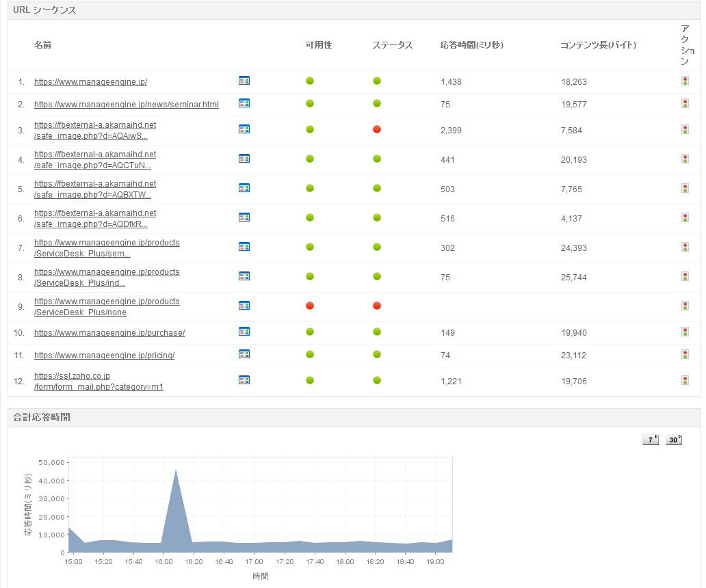The height and width of the screenshot is (588, 706).
Task: Click details icon for ssl.zoho.co.jp row
Action: pos(244,380)
